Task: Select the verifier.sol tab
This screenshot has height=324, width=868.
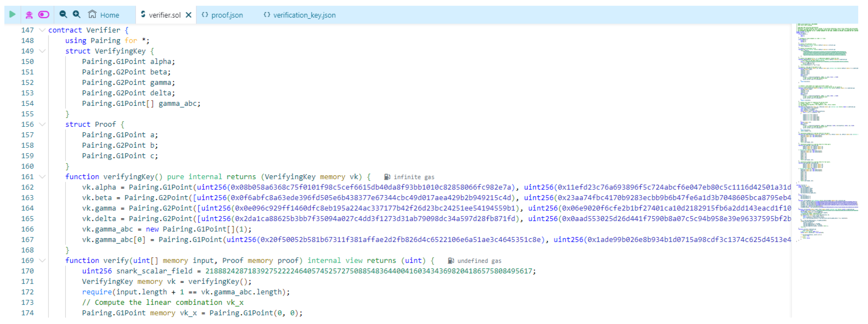Action: pyautogui.click(x=164, y=15)
